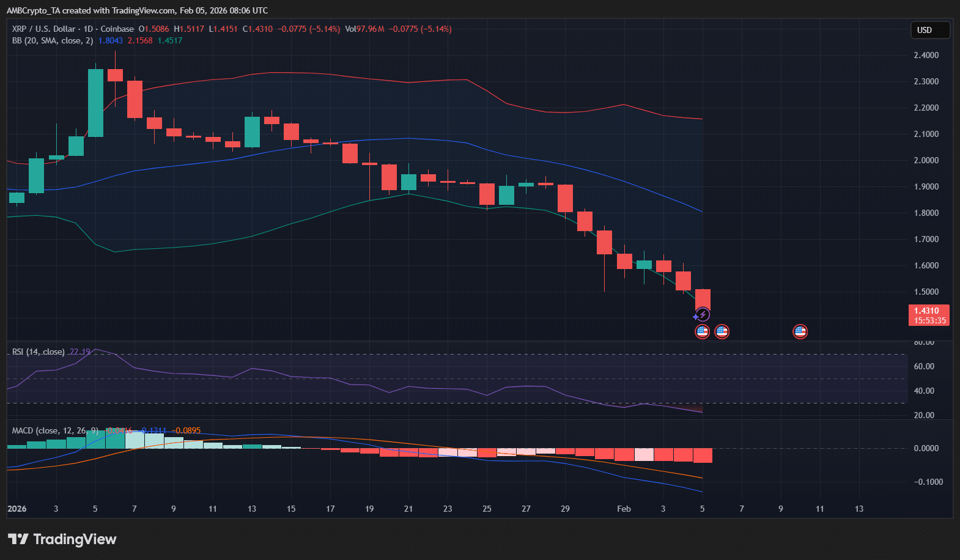Select the BB (20, SMA, close, 2) indicator label
Image resolution: width=960 pixels, height=560 pixels.
pyautogui.click(x=53, y=40)
